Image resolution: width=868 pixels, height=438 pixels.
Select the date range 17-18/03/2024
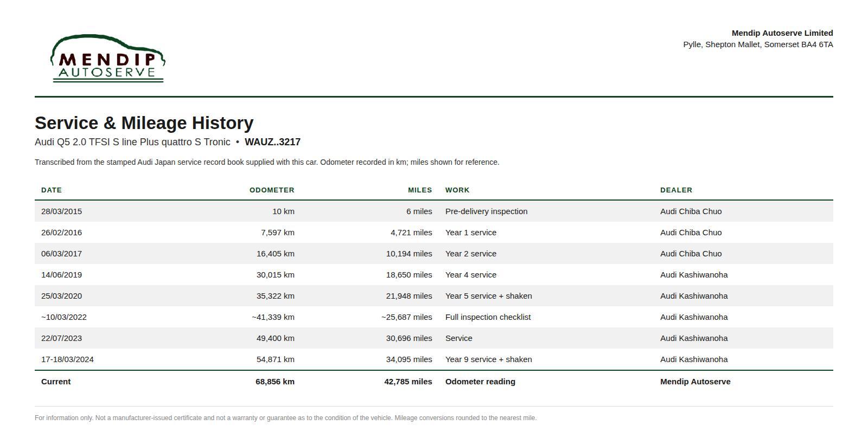[x=67, y=359]
